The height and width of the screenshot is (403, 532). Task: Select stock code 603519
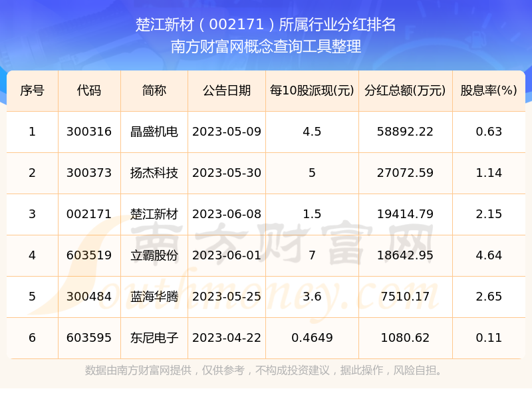tap(89, 255)
